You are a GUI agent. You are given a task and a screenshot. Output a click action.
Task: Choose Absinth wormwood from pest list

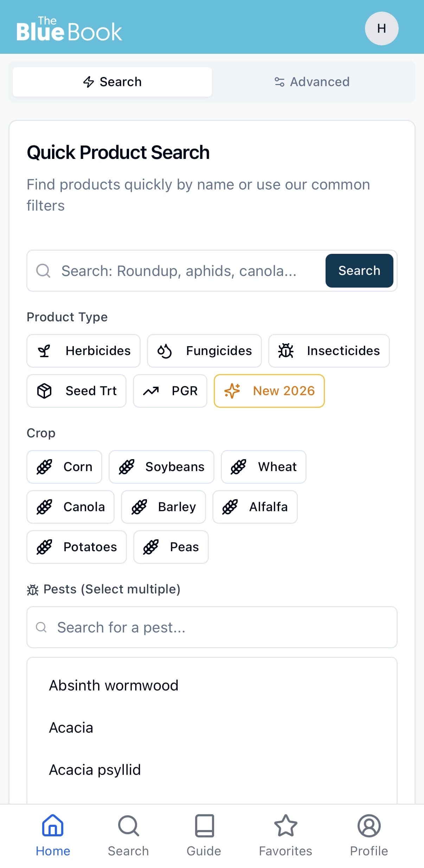pyautogui.click(x=114, y=686)
